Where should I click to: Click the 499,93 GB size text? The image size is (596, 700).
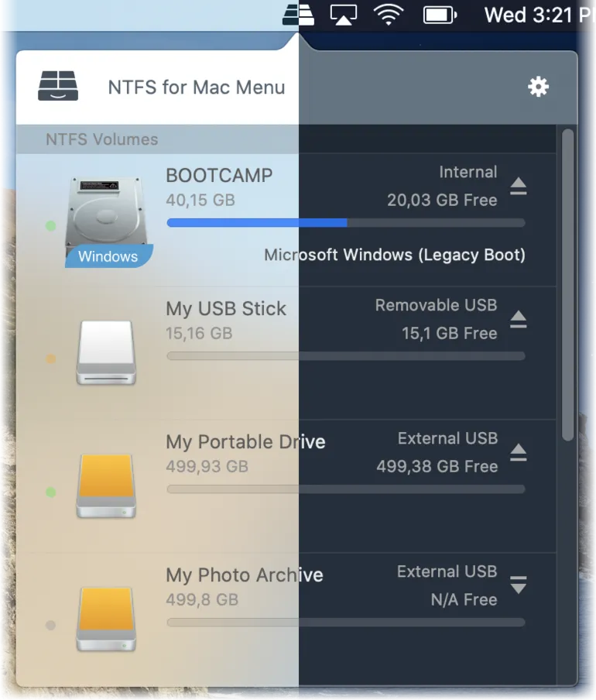point(207,466)
